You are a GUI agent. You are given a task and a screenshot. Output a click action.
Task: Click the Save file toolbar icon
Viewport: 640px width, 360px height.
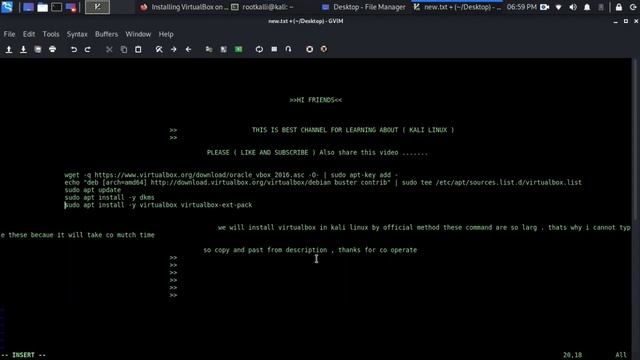(x=23, y=49)
